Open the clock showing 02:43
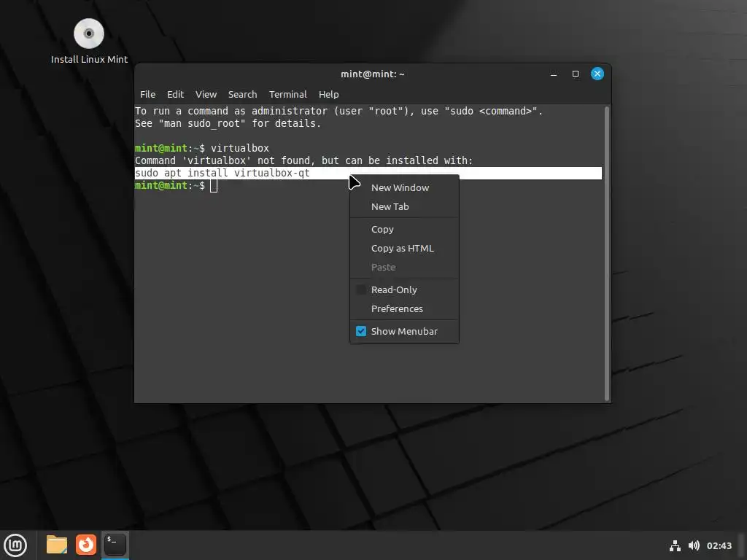 point(719,545)
